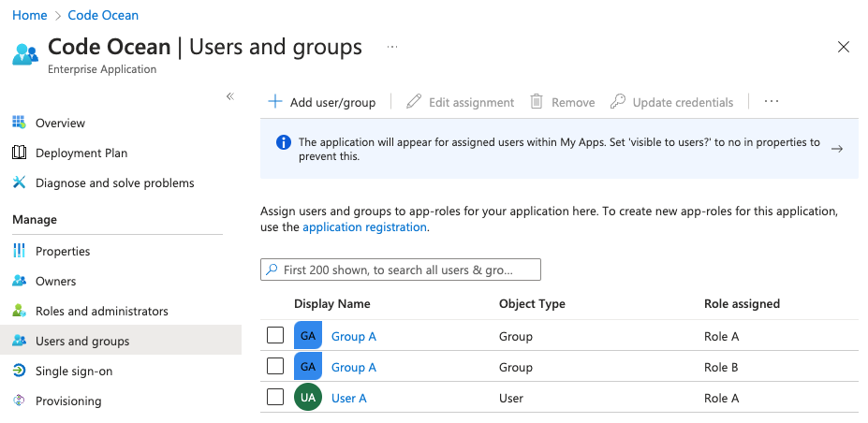Check the box for Group A with Role B
This screenshot has width=868, height=423.
[x=275, y=367]
